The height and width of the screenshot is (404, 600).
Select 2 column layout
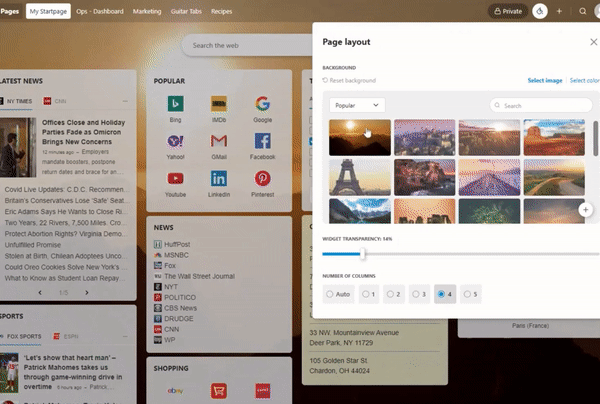click(x=394, y=294)
